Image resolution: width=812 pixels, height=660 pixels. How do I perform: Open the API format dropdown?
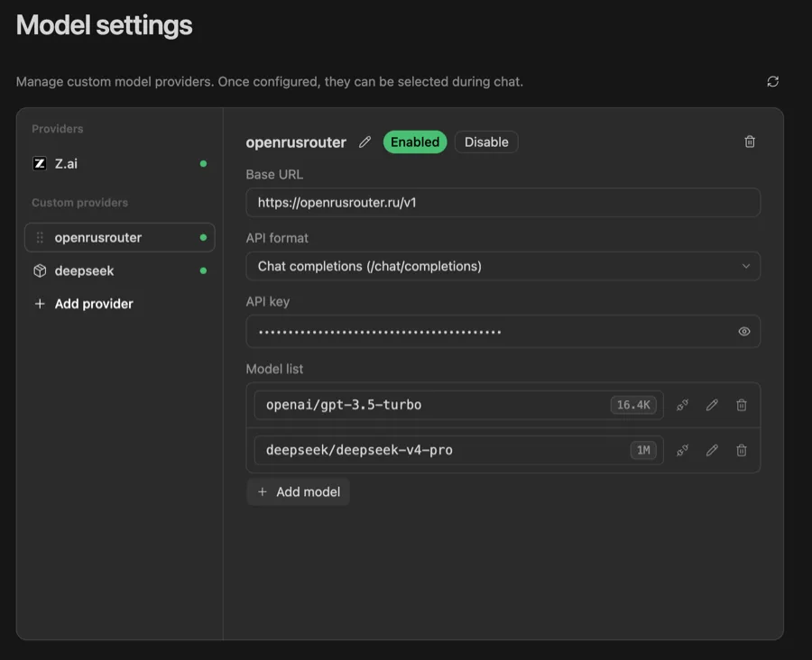pyautogui.click(x=503, y=266)
